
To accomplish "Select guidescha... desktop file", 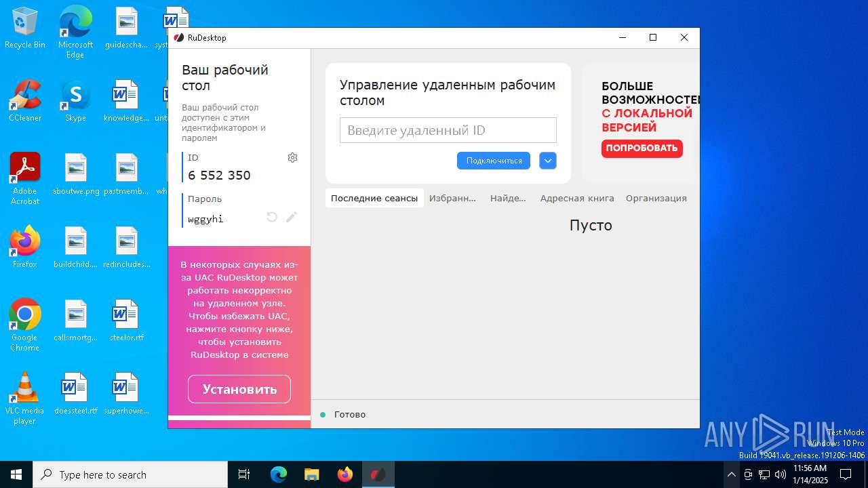I will click(x=126, y=28).
